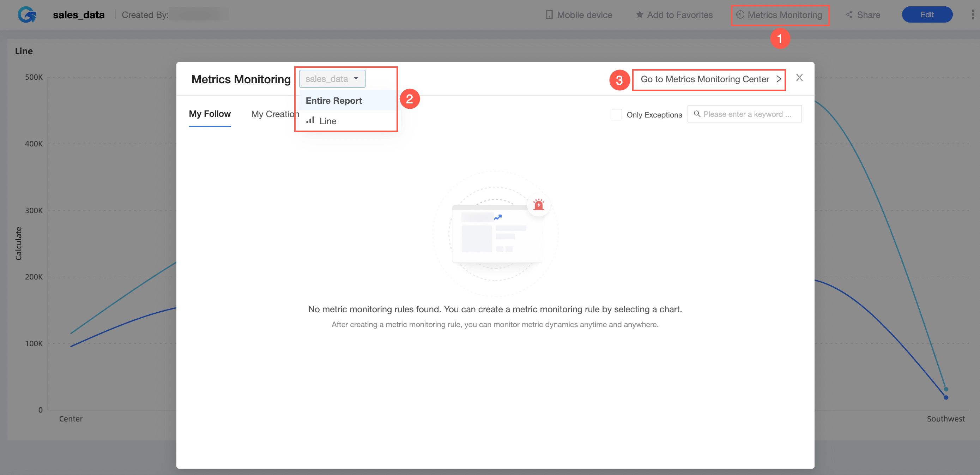This screenshot has height=475, width=980.
Task: Click the mobile device preview icon
Action: coord(549,14)
